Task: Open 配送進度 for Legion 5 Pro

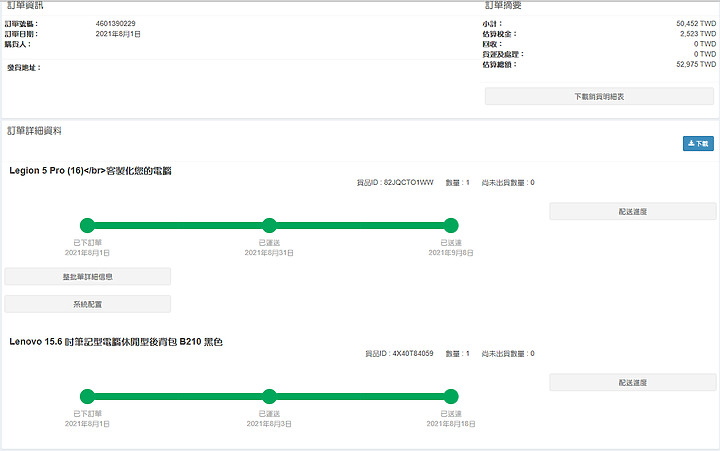Action: click(x=633, y=212)
